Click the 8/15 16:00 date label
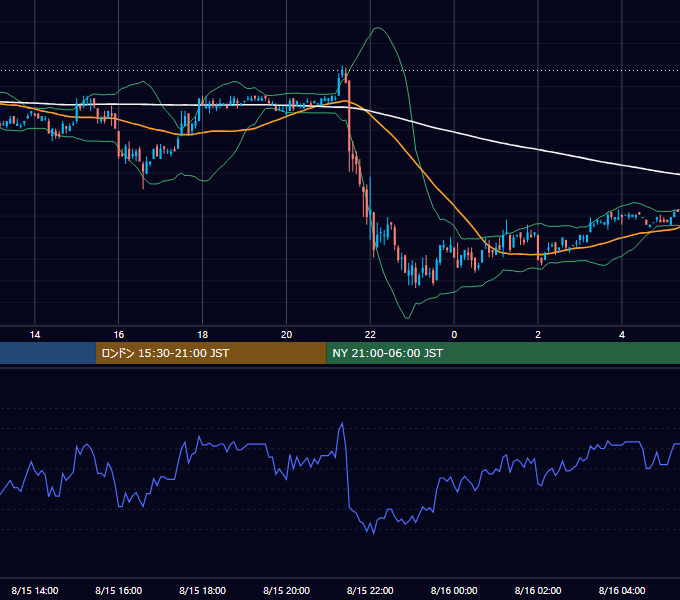680x600 pixels. pyautogui.click(x=118, y=590)
